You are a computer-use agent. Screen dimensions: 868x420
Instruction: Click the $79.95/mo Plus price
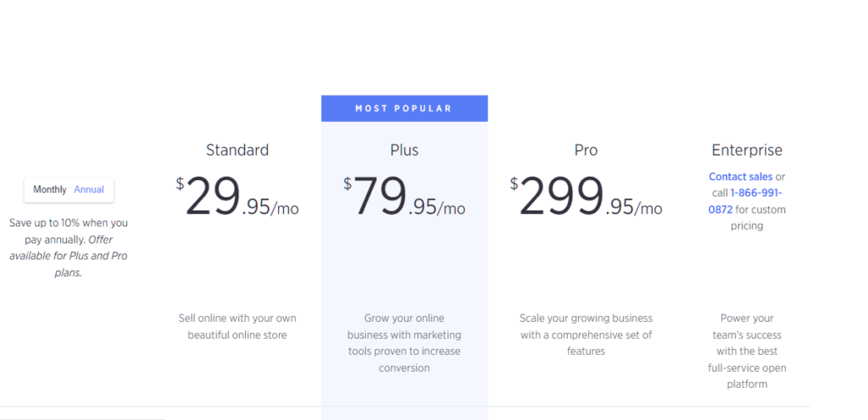coord(404,198)
